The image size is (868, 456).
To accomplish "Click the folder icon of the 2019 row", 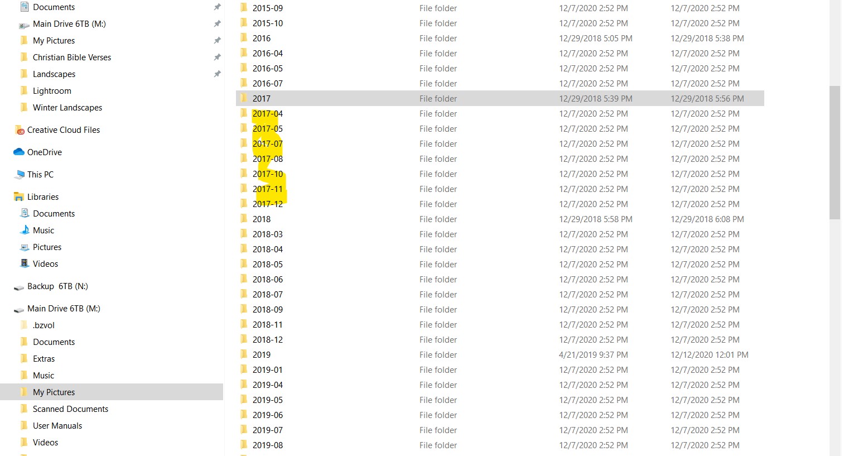I will tap(244, 354).
